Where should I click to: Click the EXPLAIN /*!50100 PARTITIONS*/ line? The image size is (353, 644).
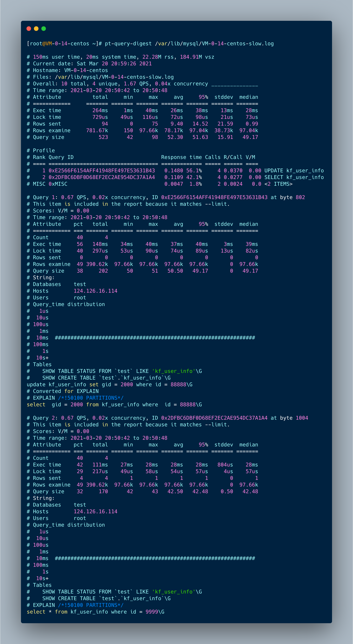75,398
